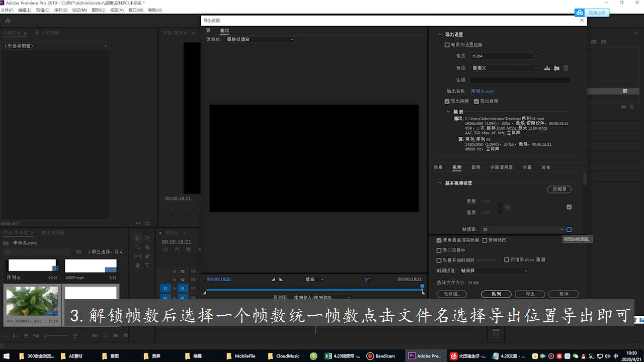This screenshot has height=362, width=644.
Task: Click the save preset icon
Action: point(547,68)
